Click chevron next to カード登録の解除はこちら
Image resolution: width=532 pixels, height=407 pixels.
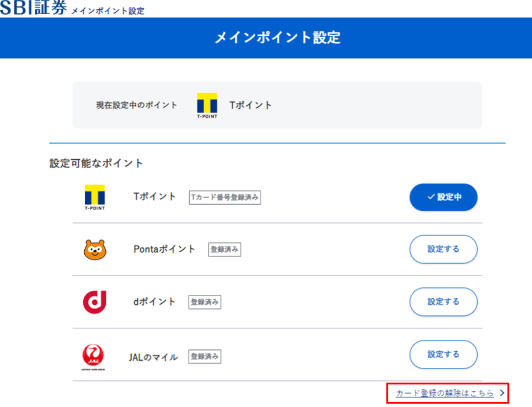[502, 393]
